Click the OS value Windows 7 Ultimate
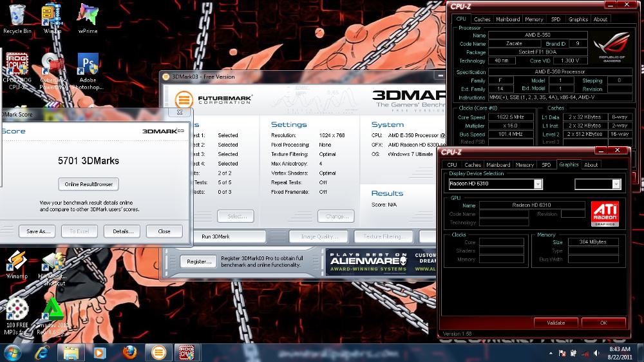 (410, 154)
